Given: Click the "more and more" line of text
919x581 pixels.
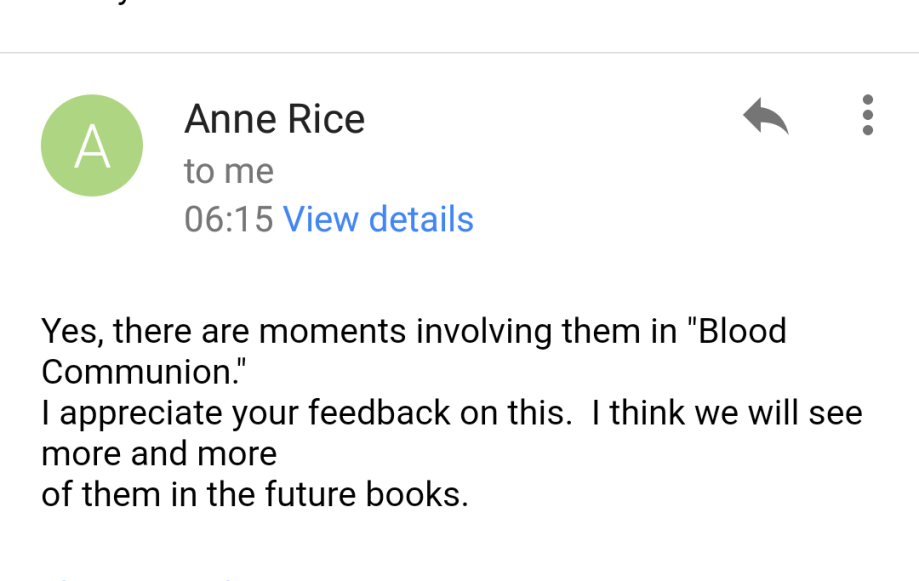Looking at the screenshot, I should pos(159,454).
